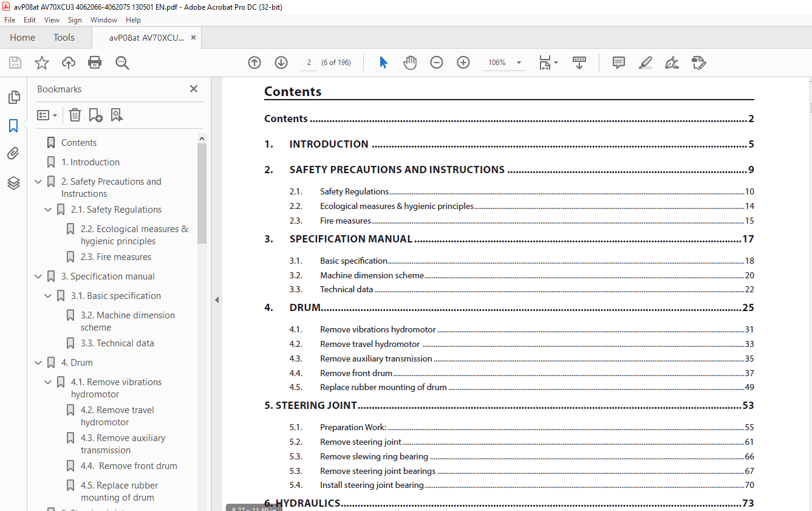Viewport: 812px width, 511px height.
Task: Go to previous page arrow
Action: 254,63
